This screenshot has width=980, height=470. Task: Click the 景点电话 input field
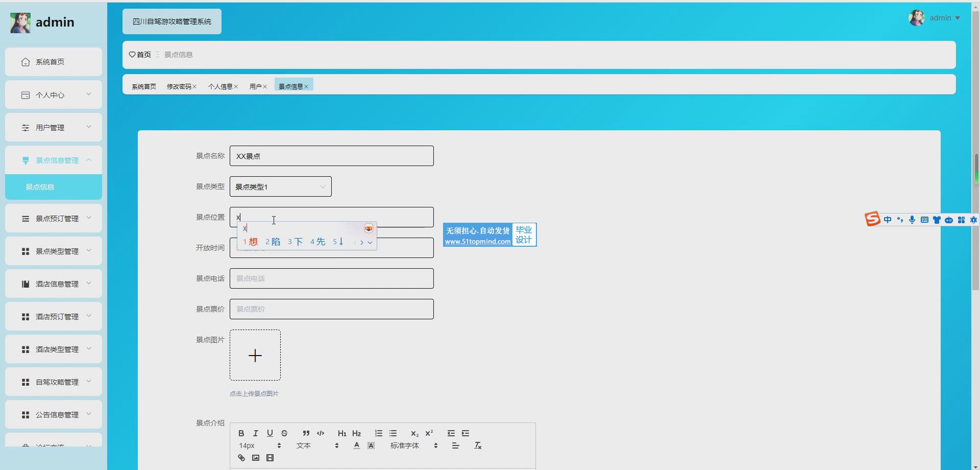pos(331,278)
